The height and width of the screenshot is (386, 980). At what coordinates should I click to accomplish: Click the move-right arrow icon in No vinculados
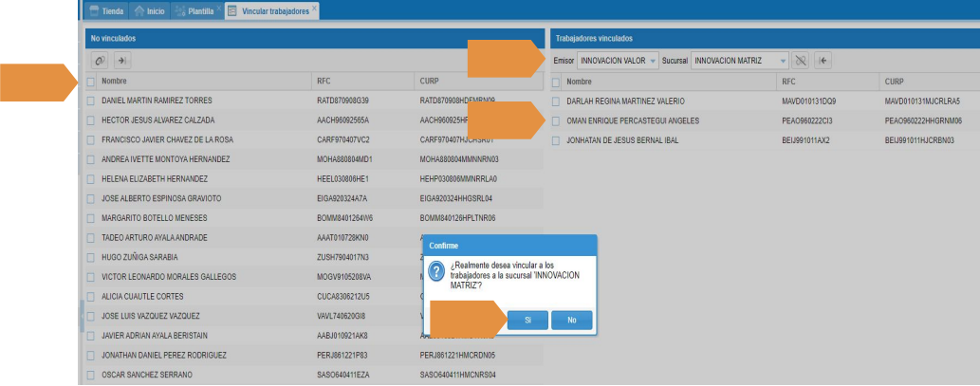122,61
